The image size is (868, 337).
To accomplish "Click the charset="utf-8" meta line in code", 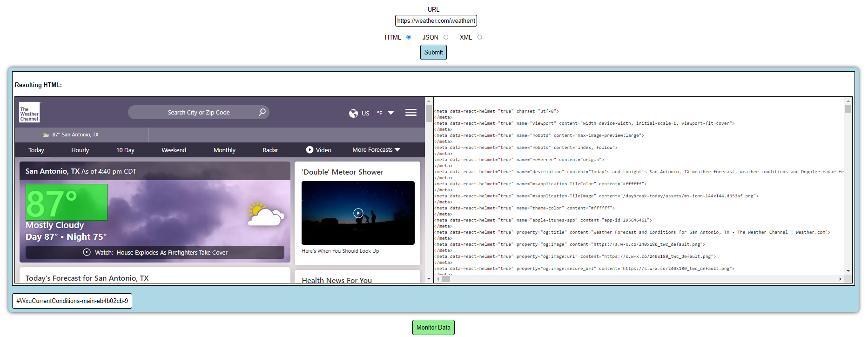I will pyautogui.click(x=497, y=111).
